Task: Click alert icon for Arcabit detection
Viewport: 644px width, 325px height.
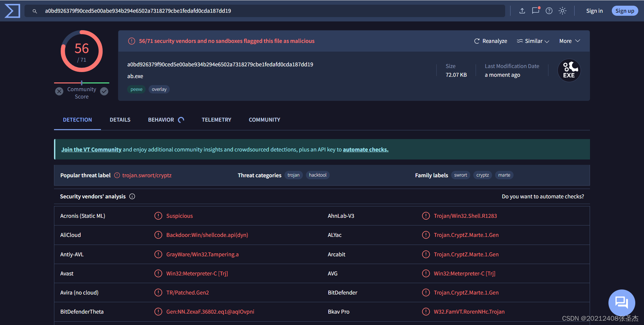Action: (426, 254)
